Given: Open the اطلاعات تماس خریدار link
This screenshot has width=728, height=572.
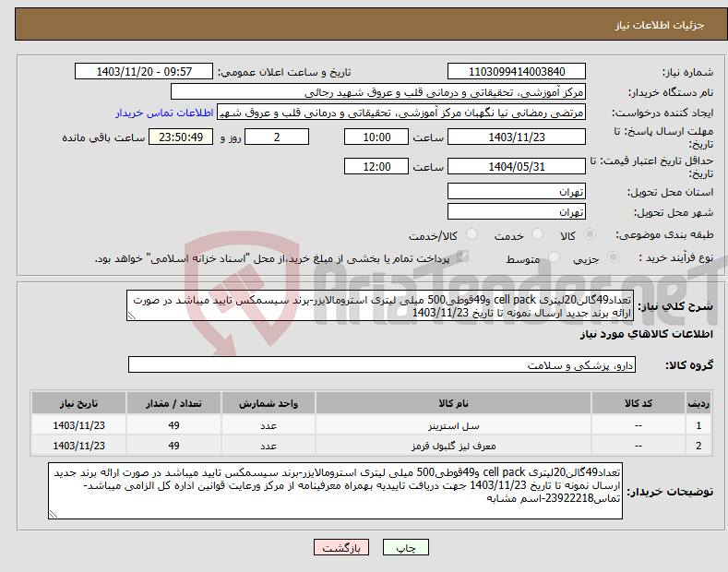Looking at the screenshot, I should [x=164, y=113].
